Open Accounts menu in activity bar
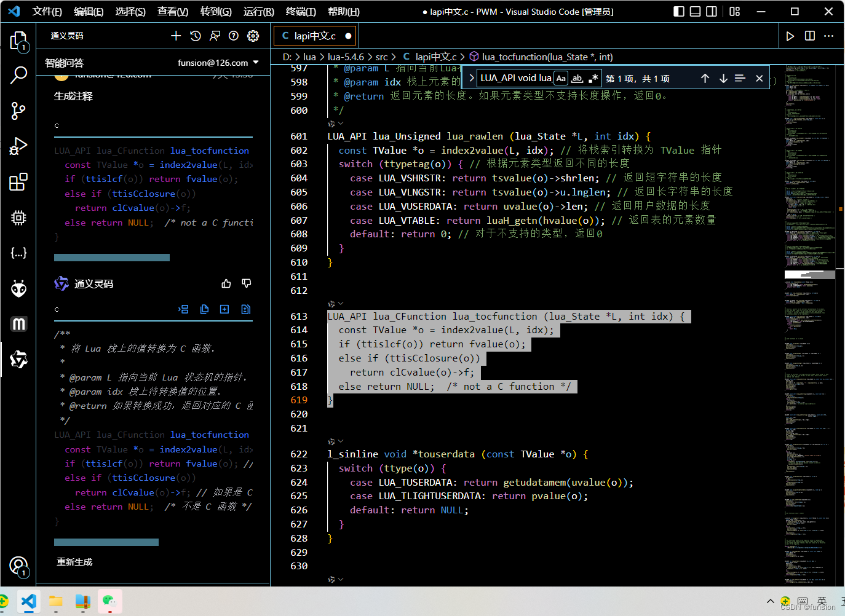 pos(18,566)
